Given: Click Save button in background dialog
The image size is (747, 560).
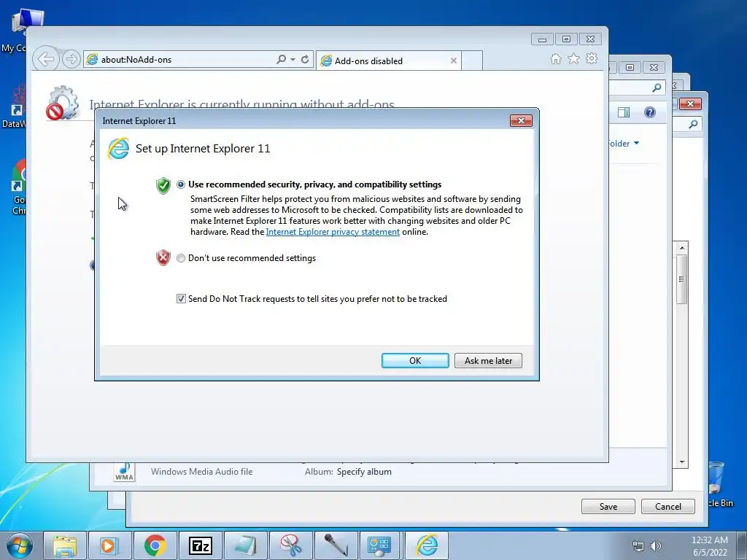Looking at the screenshot, I should [608, 506].
